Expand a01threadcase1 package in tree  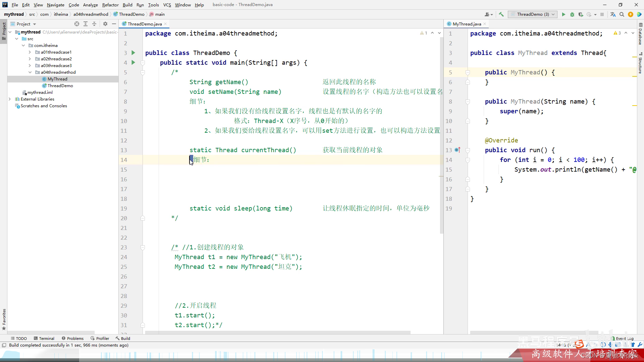click(x=30, y=52)
